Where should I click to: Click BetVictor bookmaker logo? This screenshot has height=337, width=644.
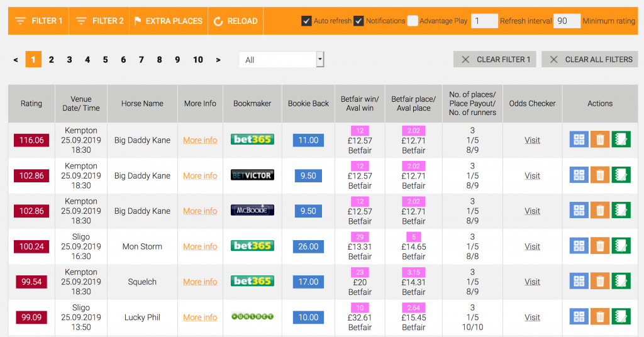252,175
